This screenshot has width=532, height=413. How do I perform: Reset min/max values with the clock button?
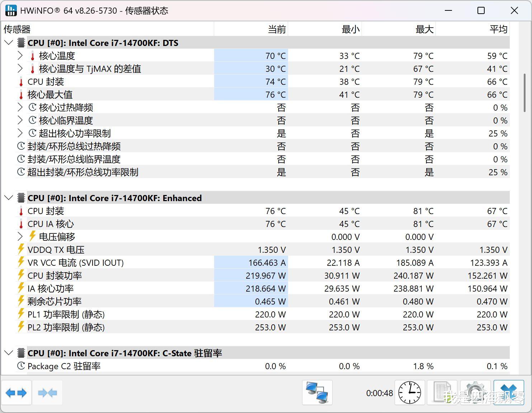[410, 393]
